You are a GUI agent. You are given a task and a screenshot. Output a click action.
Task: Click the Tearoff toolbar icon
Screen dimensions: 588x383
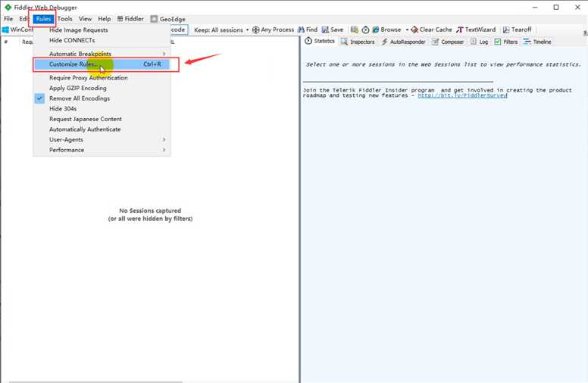click(x=506, y=30)
